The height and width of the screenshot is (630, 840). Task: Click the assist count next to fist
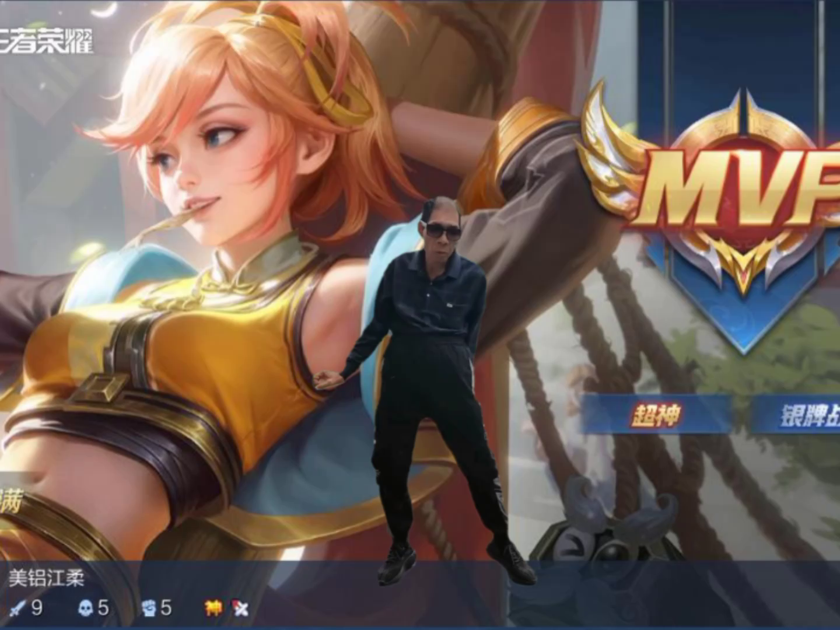coord(167,608)
